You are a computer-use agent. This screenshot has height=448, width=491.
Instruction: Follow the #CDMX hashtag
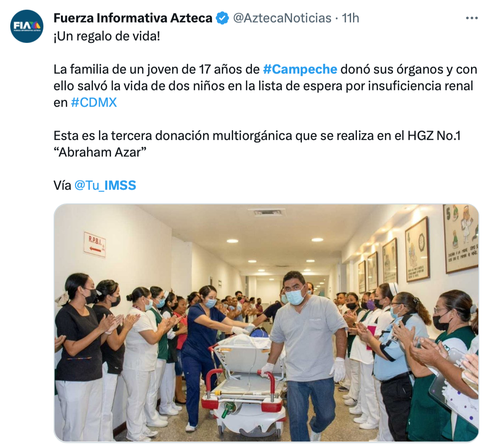pos(94,102)
